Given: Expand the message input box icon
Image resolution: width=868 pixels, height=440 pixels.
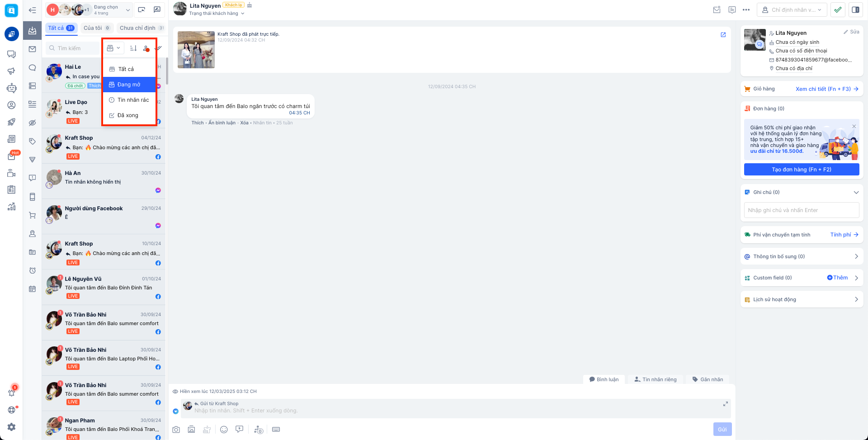Looking at the screenshot, I should 725,404.
